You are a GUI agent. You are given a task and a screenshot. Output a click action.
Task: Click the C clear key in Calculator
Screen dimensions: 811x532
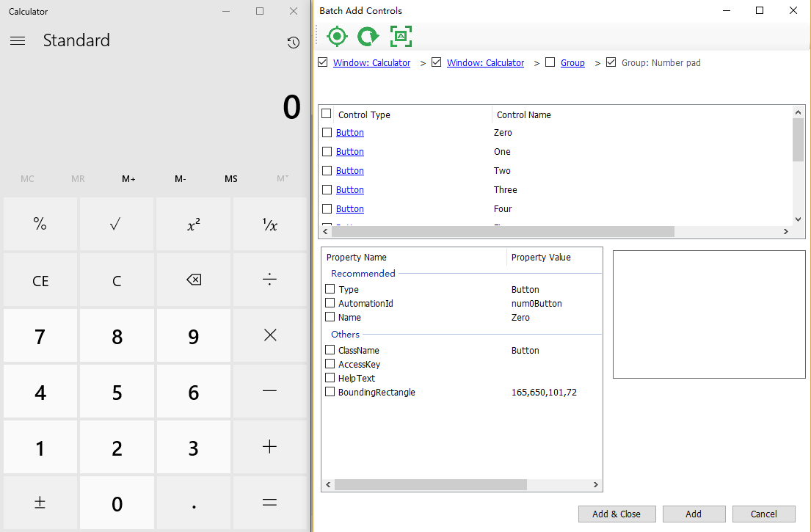click(117, 280)
